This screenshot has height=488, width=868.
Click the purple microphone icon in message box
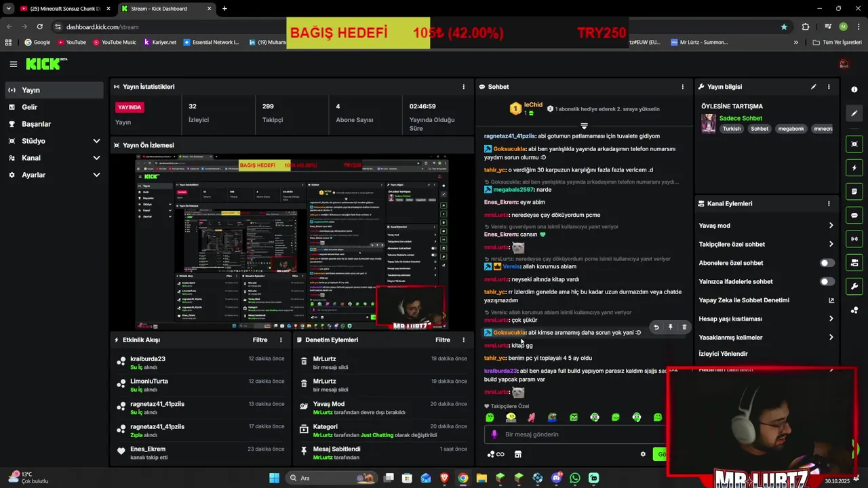[494, 434]
